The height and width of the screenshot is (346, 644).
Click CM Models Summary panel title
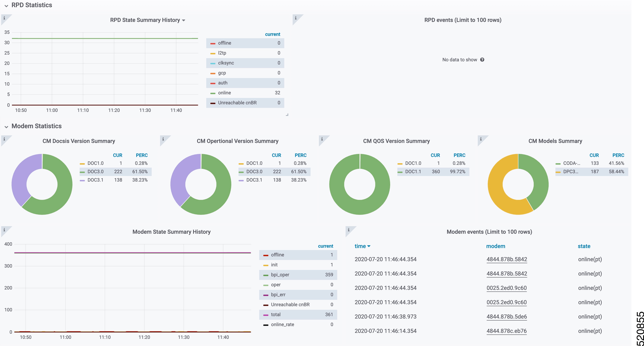click(555, 141)
